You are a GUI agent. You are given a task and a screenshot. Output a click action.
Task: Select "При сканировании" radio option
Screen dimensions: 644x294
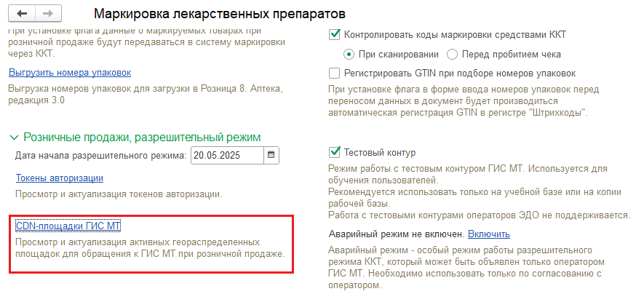349,54
